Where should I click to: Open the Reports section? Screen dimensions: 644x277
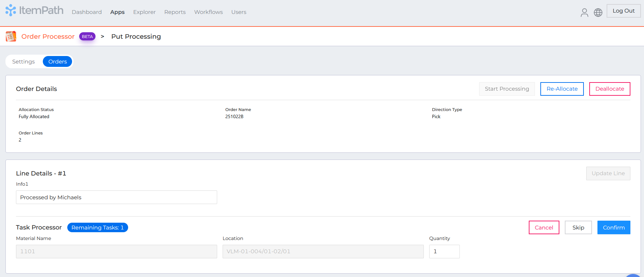click(x=175, y=12)
